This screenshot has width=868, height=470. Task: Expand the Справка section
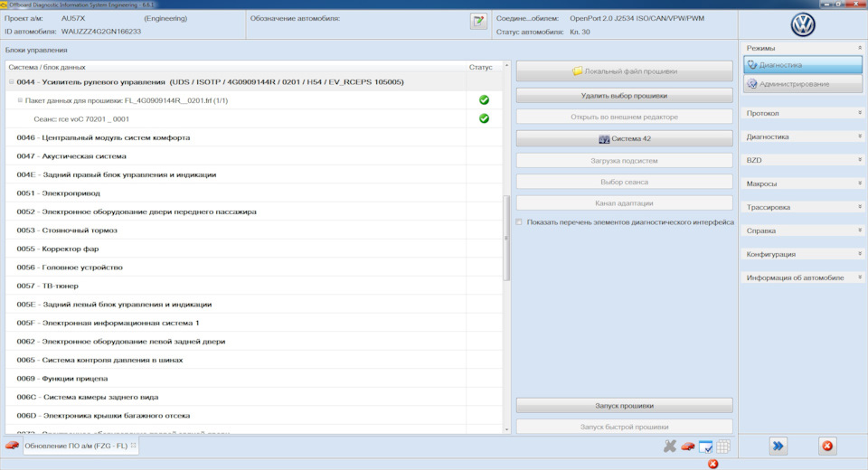[860, 230]
